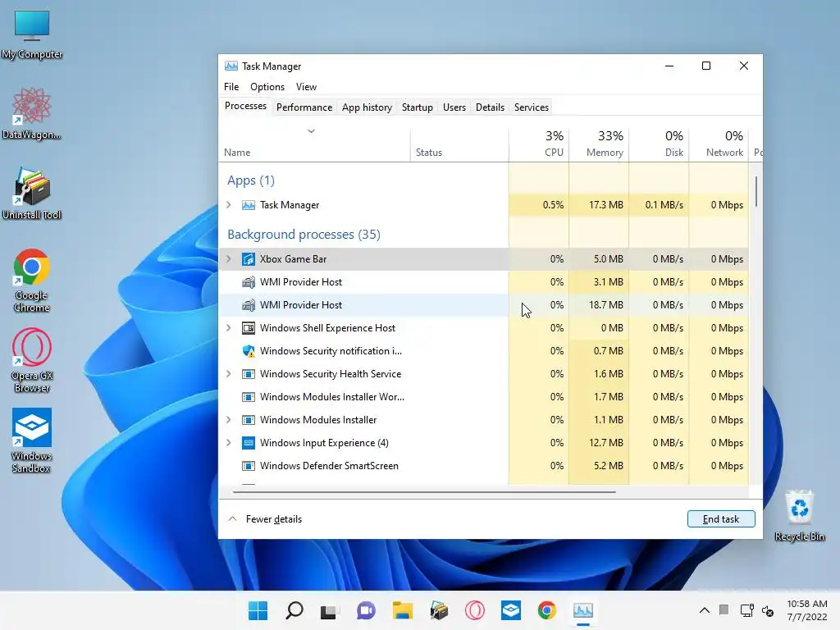Open Recycle Bin on desktop

(799, 515)
